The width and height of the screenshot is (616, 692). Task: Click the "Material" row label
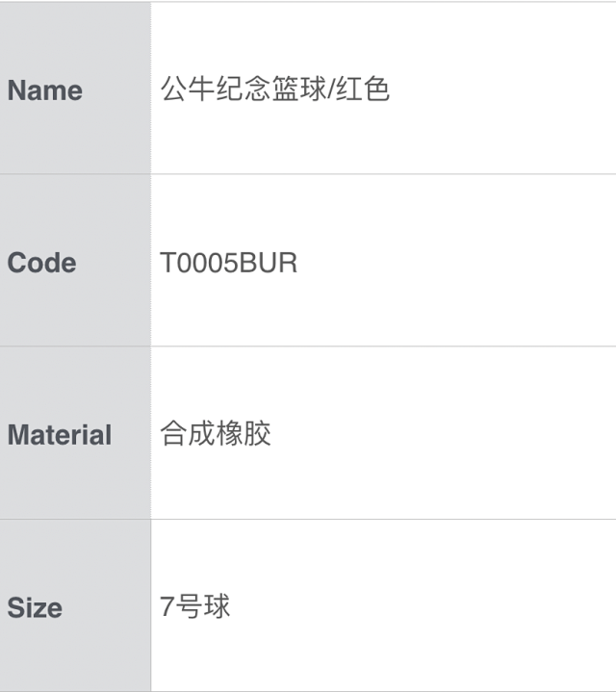click(x=60, y=435)
